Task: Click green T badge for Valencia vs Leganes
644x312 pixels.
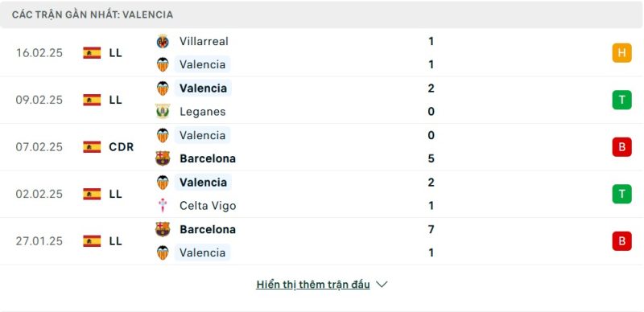Action: pyautogui.click(x=621, y=100)
